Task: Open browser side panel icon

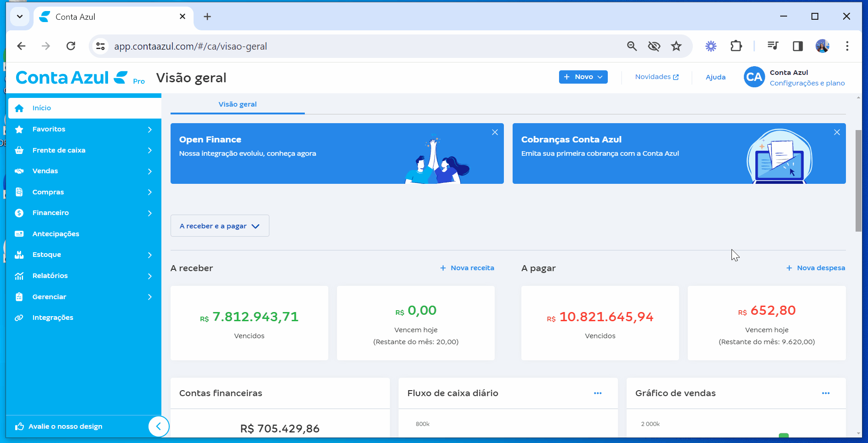Action: coord(798,46)
